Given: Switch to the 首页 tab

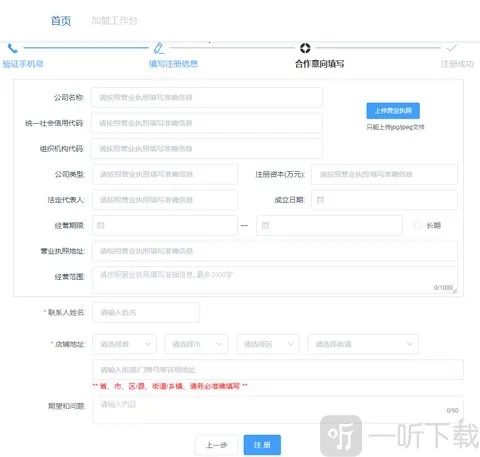Looking at the screenshot, I should (61, 21).
